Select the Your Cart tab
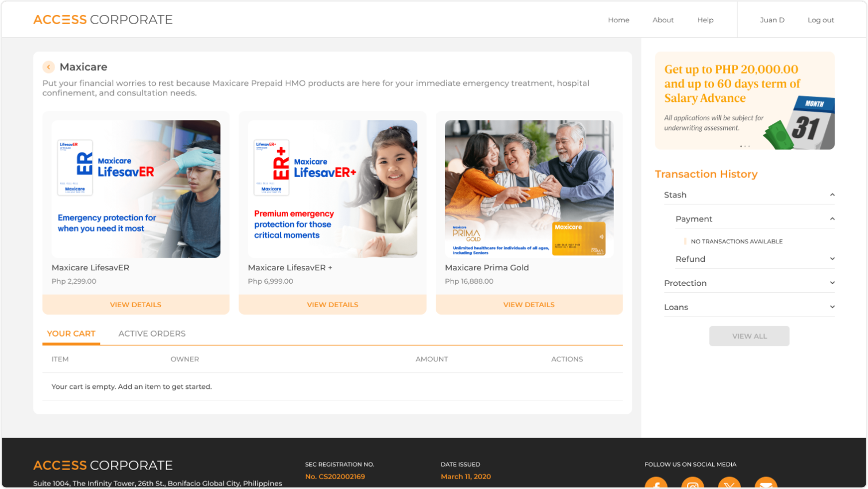The height and width of the screenshot is (489, 868). [71, 334]
